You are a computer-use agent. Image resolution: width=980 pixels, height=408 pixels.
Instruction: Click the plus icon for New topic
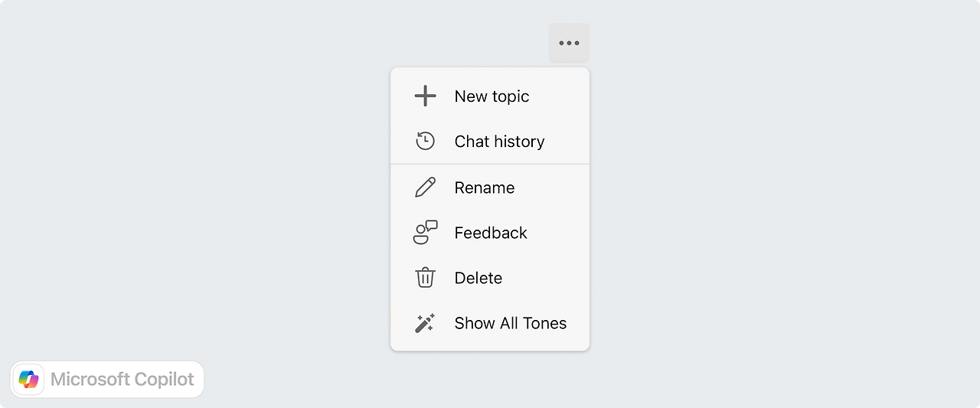coord(425,96)
